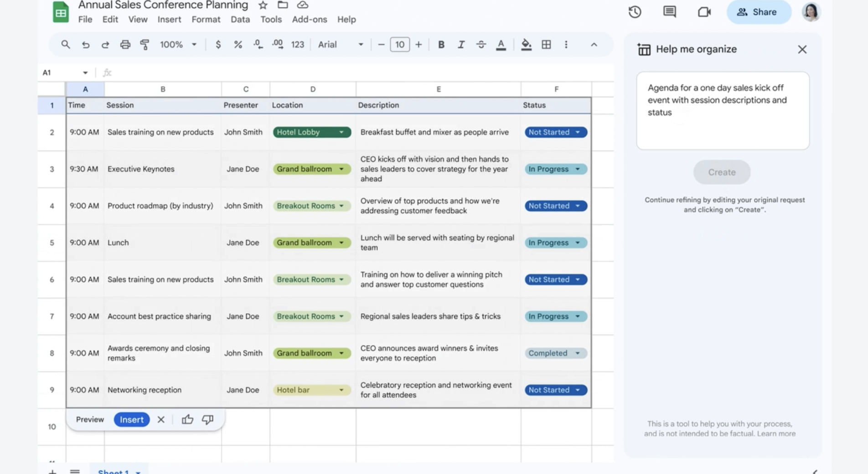Decrease font size with minus button
This screenshot has height=474, width=868.
click(381, 44)
